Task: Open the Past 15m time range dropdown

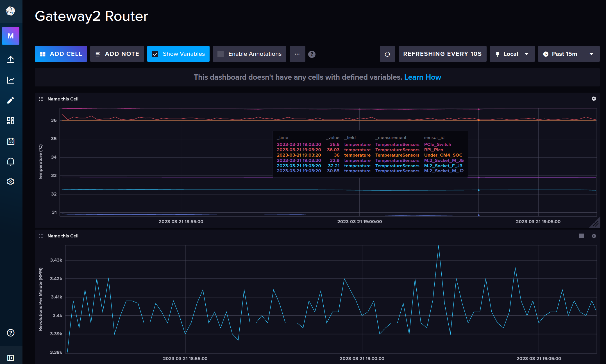Action: [x=568, y=54]
